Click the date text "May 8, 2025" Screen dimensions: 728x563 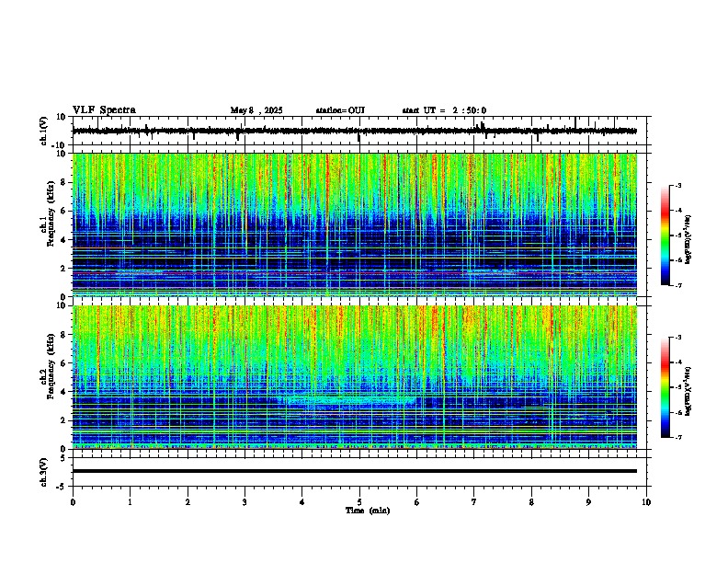pos(256,110)
